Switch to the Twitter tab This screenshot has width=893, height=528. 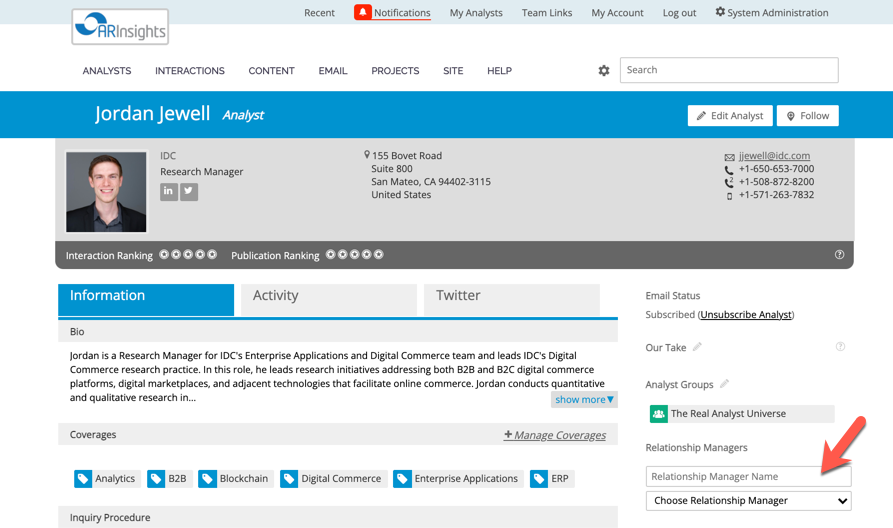click(x=511, y=299)
